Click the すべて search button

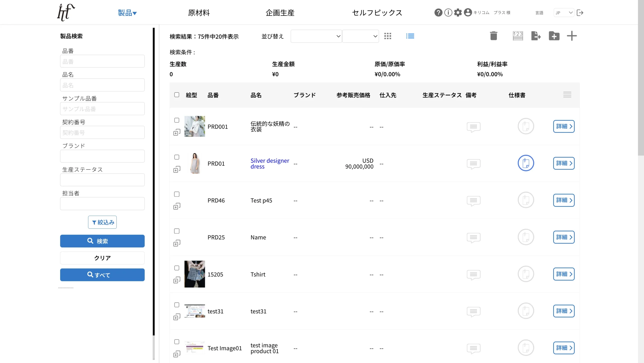[102, 275]
